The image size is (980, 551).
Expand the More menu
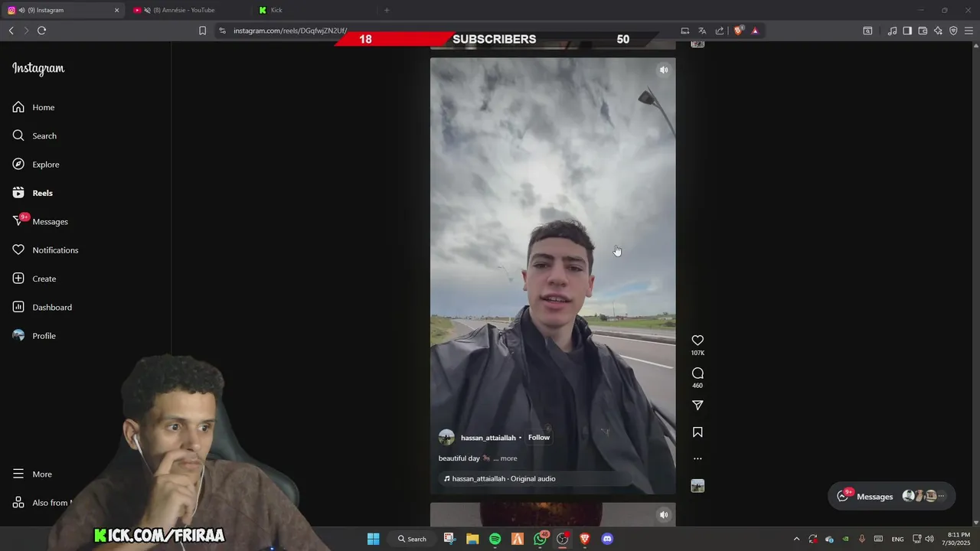pyautogui.click(x=32, y=474)
